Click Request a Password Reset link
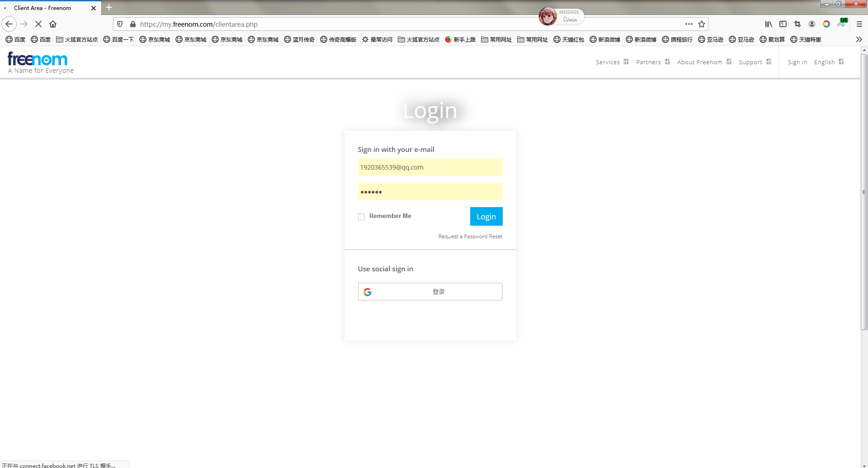This screenshot has width=868, height=468. (x=470, y=236)
